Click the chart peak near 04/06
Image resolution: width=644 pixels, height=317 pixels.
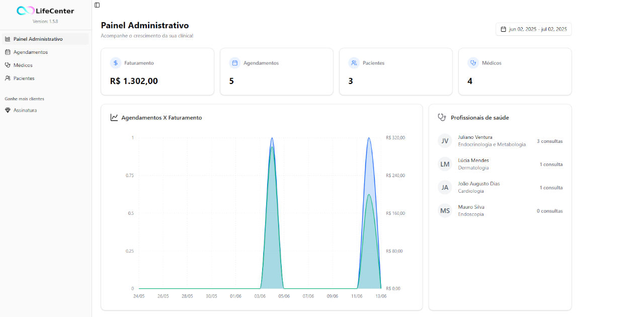click(x=272, y=138)
